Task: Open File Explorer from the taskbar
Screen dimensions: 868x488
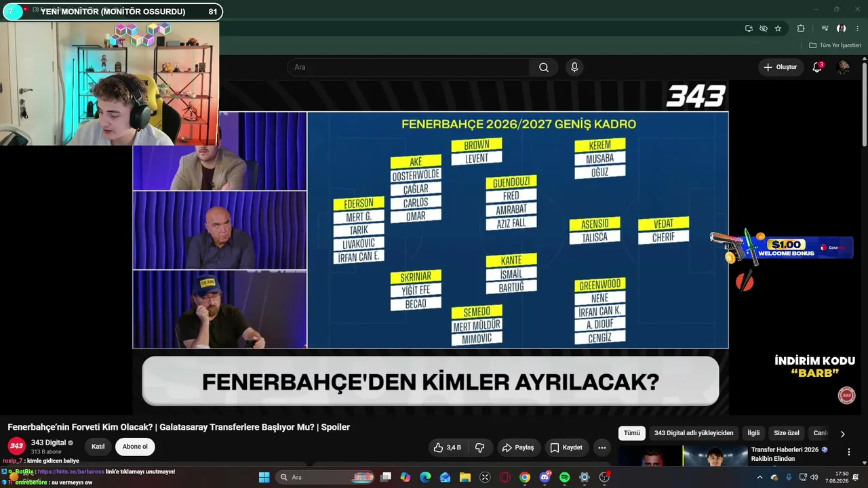Action: 465,477
